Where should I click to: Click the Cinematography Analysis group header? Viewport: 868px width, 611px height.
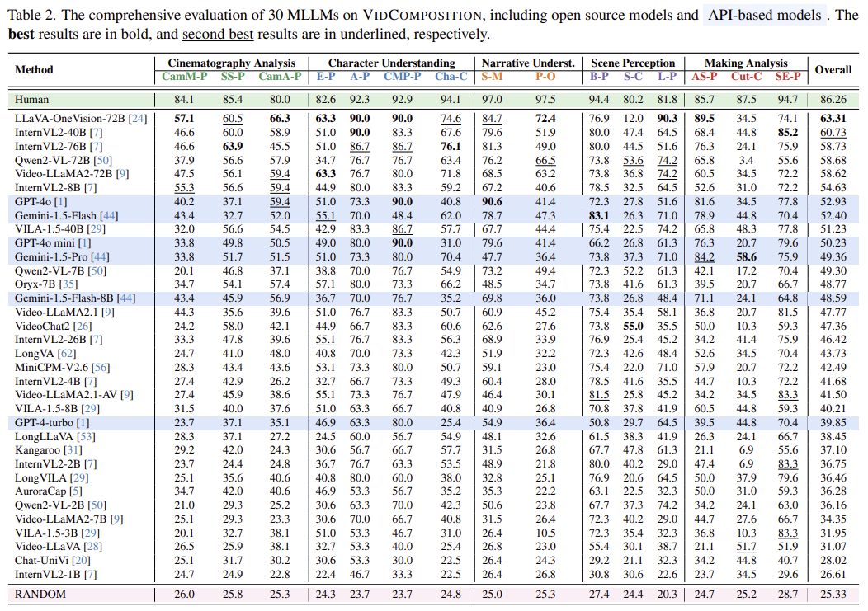(231, 63)
